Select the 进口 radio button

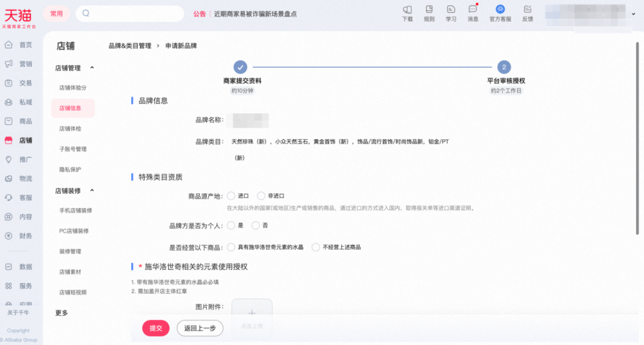coord(231,195)
